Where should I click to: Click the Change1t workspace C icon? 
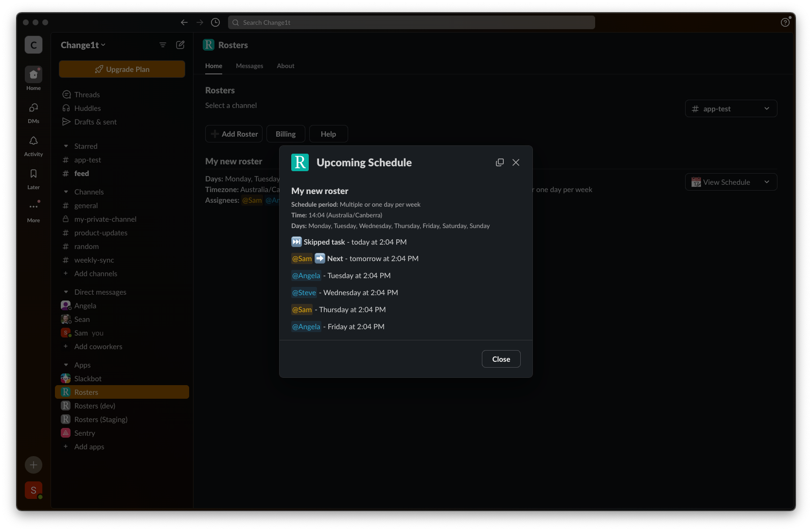(34, 45)
